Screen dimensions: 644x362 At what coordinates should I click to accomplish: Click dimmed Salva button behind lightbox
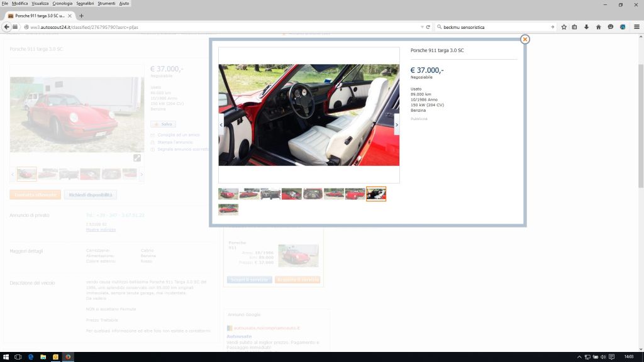(x=163, y=124)
